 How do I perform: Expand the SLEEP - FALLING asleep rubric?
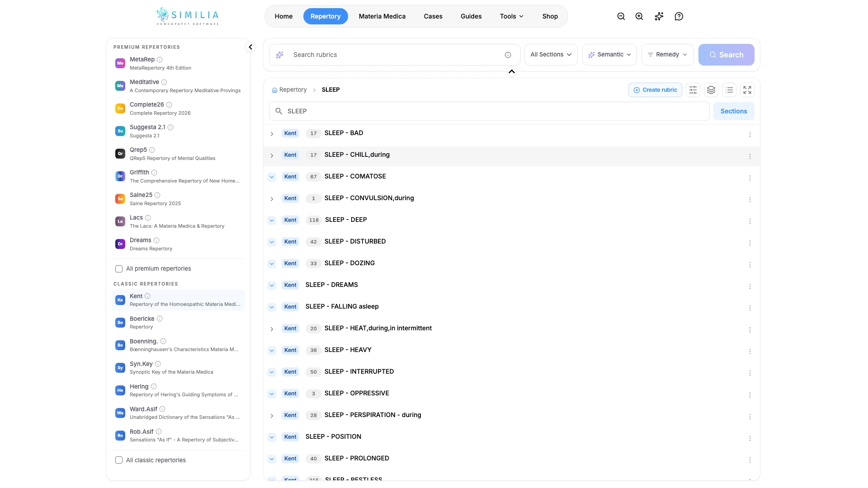(x=272, y=307)
